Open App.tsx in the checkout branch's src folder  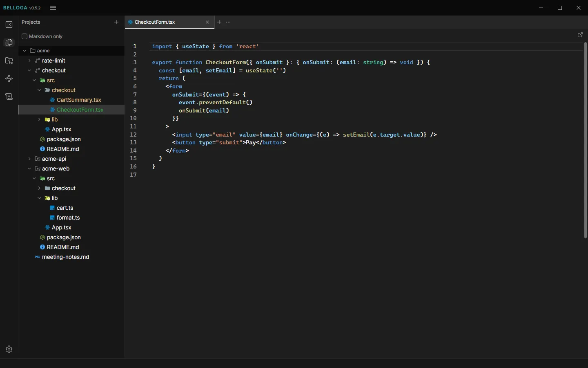tap(71, 129)
